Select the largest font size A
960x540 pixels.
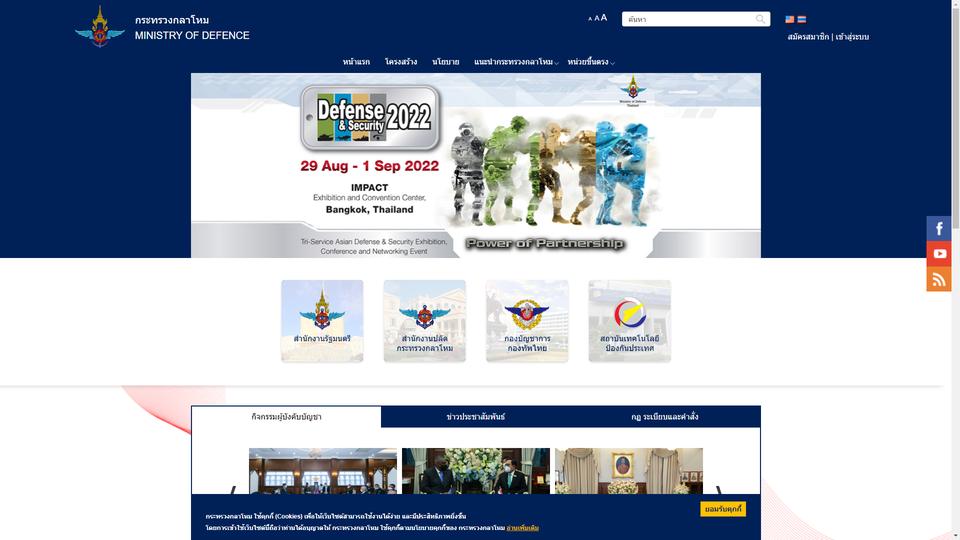tap(604, 18)
